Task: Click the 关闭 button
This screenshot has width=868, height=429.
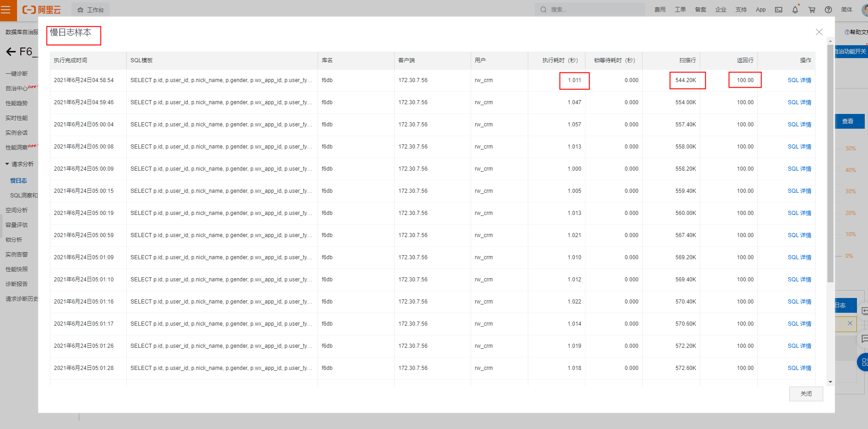Action: click(806, 394)
